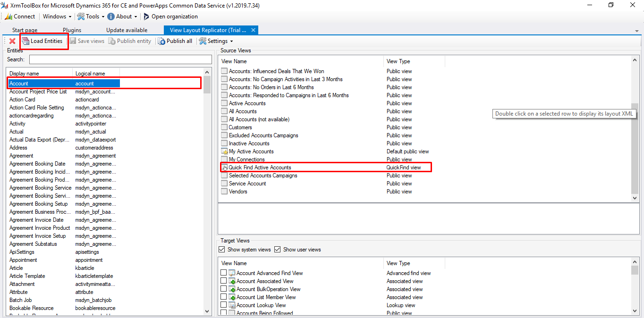644x318 pixels.
Task: Click icon of Customers view
Action: point(224,127)
